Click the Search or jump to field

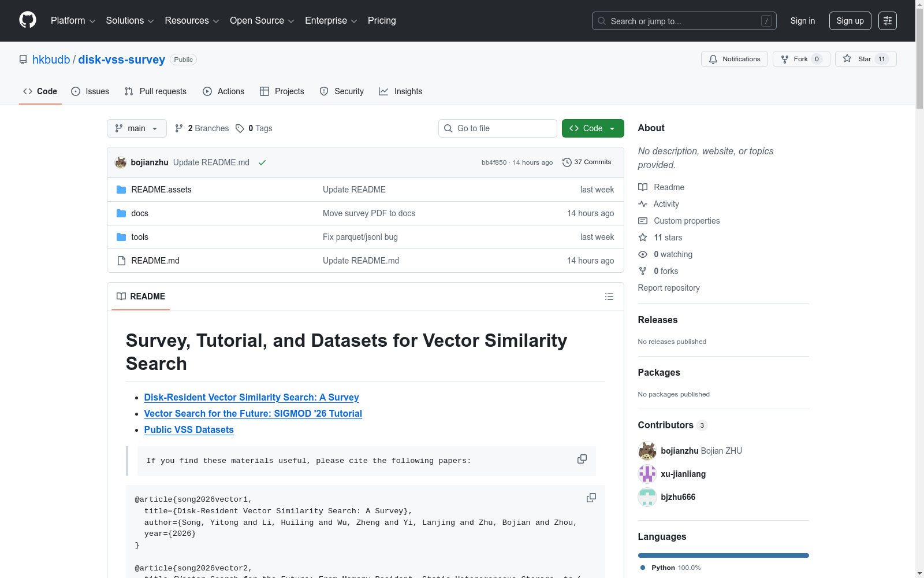684,21
